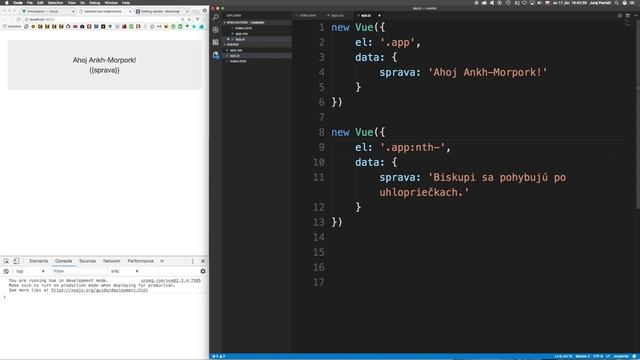Switch to the Elements tab in DevTools
The width and height of the screenshot is (640, 360).
click(38, 261)
